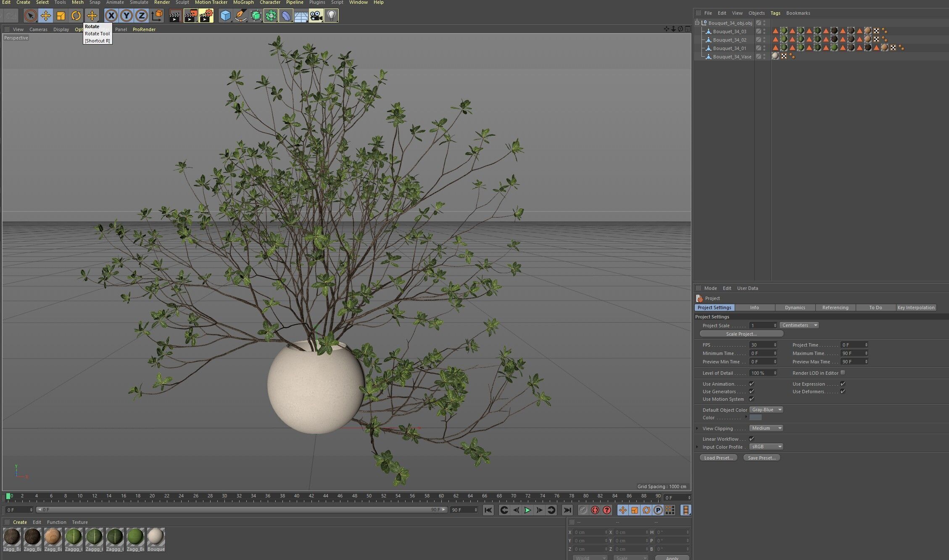Add a Cube primitive object
949x560 pixels.
click(x=226, y=16)
